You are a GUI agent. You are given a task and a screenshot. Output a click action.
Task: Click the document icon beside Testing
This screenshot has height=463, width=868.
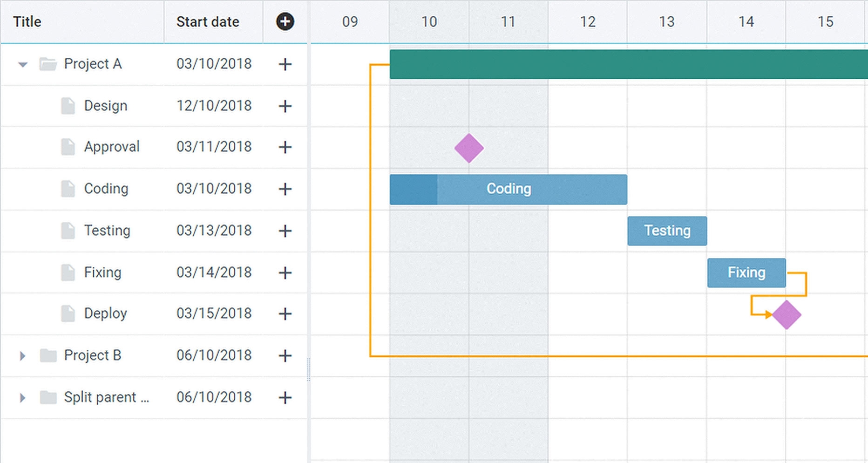click(x=68, y=231)
